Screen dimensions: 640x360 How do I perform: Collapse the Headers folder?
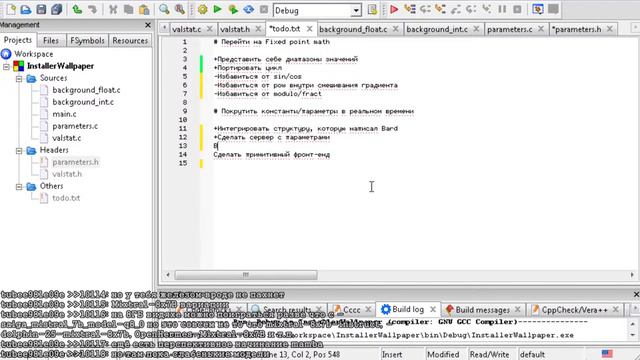point(19,151)
